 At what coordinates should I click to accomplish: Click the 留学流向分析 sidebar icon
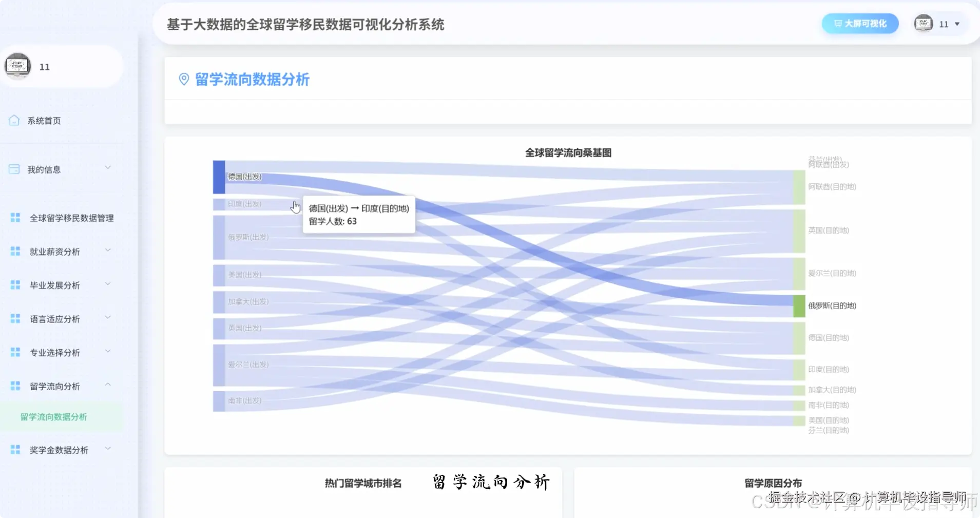[x=14, y=385]
